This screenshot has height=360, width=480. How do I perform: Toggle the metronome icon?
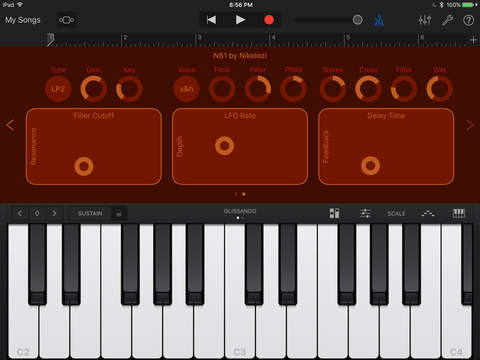click(x=379, y=20)
